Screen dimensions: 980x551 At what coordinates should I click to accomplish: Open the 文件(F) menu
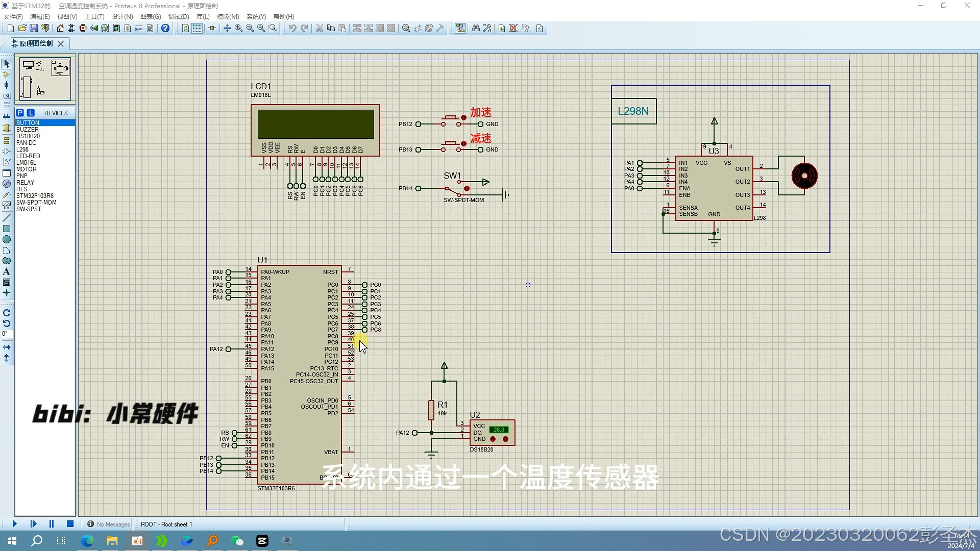pos(13,17)
